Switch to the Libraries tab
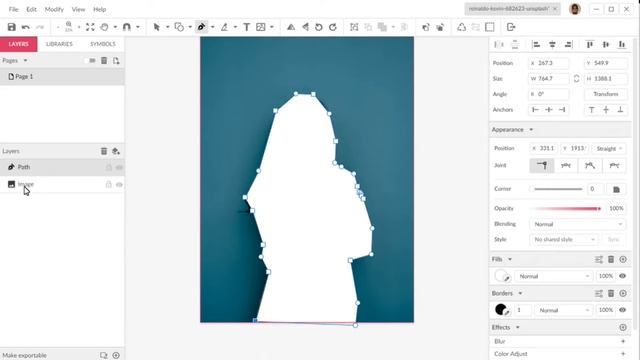 click(59, 44)
